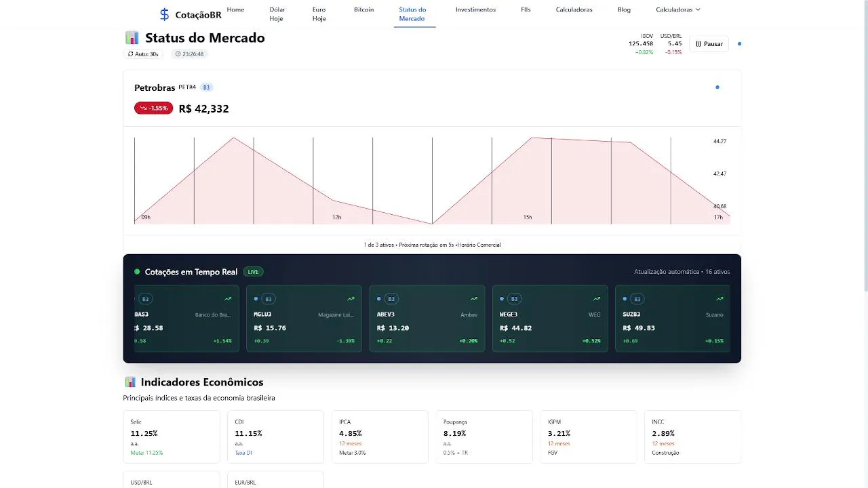
Task: Open the CDI 11.15% indicator card
Action: pyautogui.click(x=275, y=436)
